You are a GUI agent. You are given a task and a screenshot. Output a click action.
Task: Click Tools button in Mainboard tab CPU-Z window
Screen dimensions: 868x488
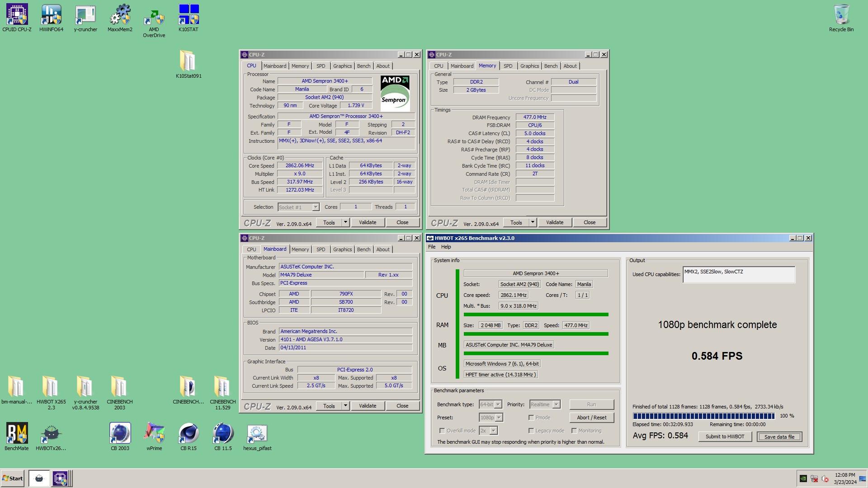(x=329, y=406)
